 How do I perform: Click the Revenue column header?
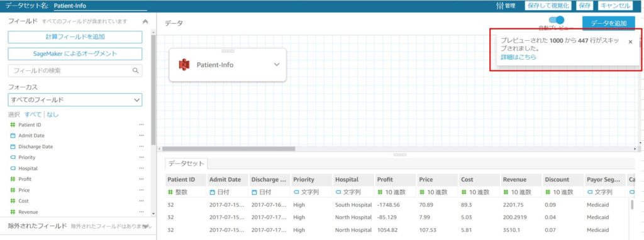(x=521, y=179)
